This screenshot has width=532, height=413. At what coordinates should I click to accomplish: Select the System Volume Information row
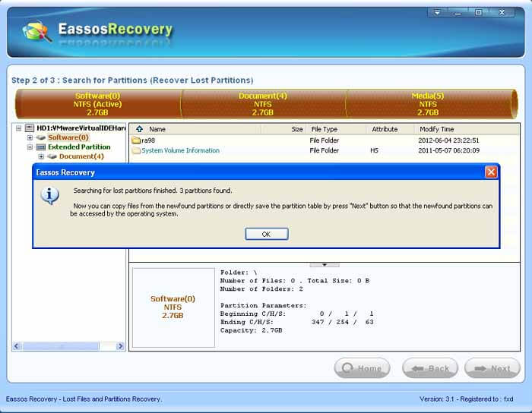(324, 150)
